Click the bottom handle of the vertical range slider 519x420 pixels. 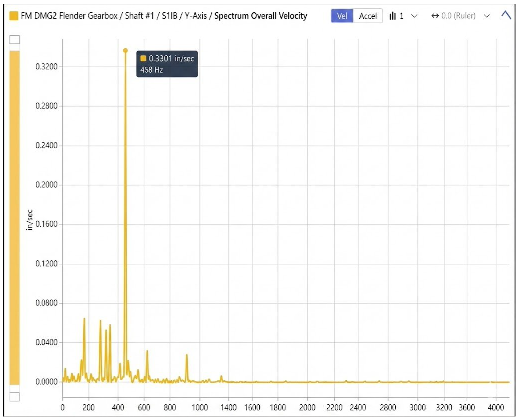click(14, 397)
